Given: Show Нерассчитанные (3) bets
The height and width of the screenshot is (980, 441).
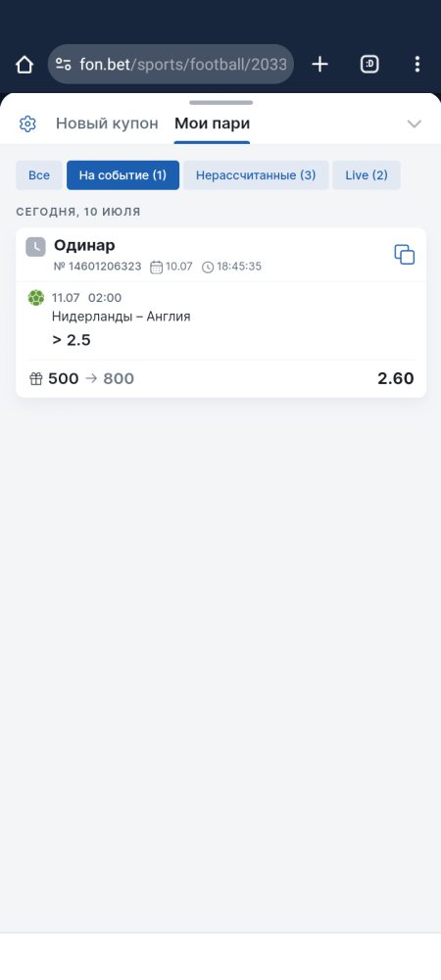Looking at the screenshot, I should tap(256, 175).
